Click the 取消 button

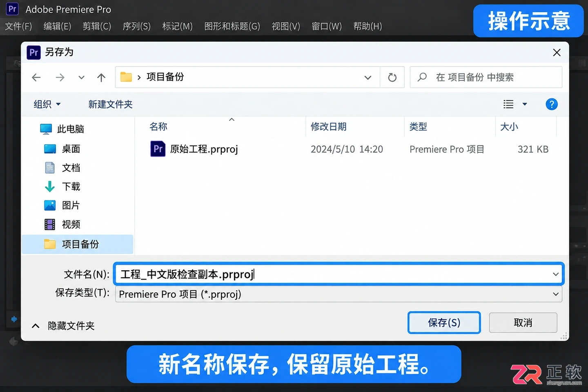523,323
